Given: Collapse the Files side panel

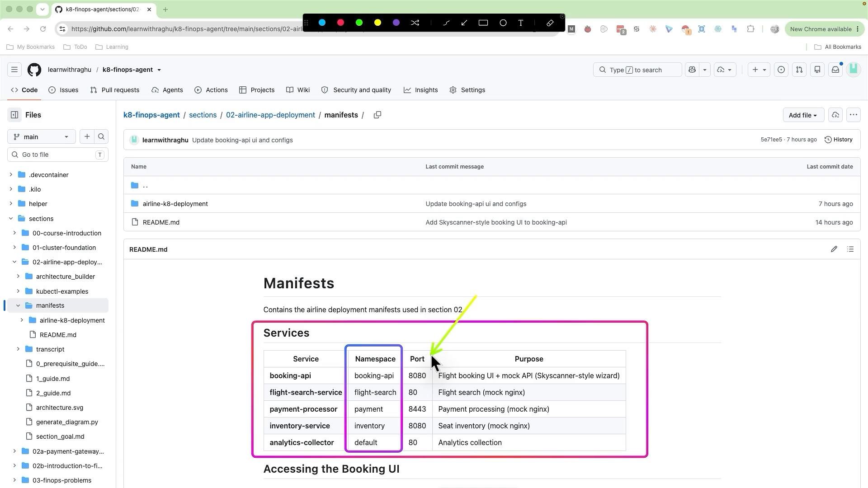Looking at the screenshot, I should (x=14, y=115).
